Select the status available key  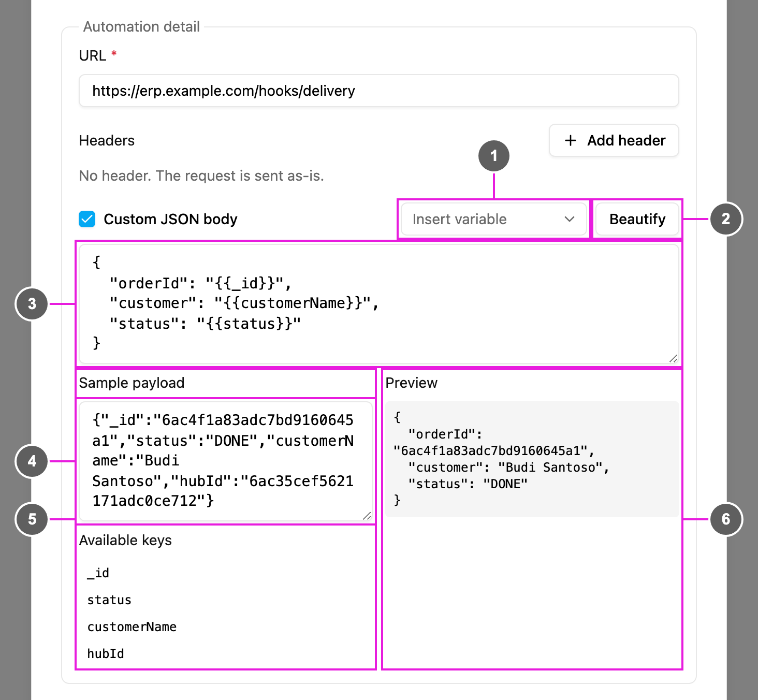[x=109, y=600]
